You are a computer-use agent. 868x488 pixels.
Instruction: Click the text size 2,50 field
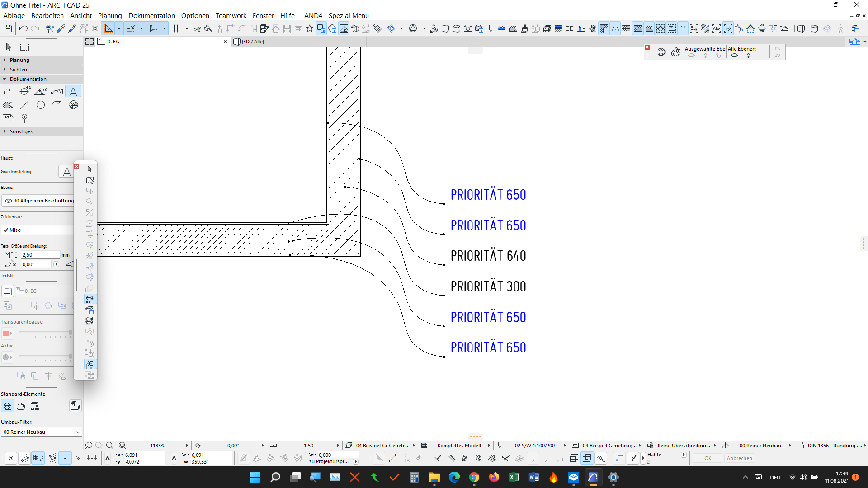point(40,255)
